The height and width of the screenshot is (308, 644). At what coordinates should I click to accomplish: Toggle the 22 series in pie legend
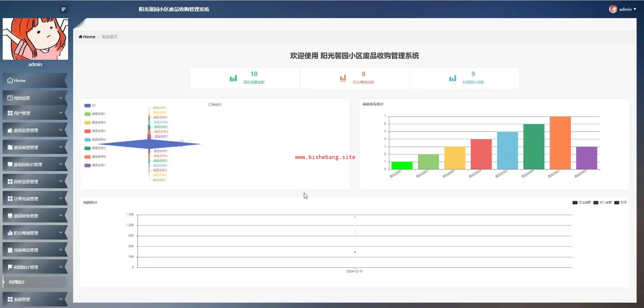[x=90, y=105]
